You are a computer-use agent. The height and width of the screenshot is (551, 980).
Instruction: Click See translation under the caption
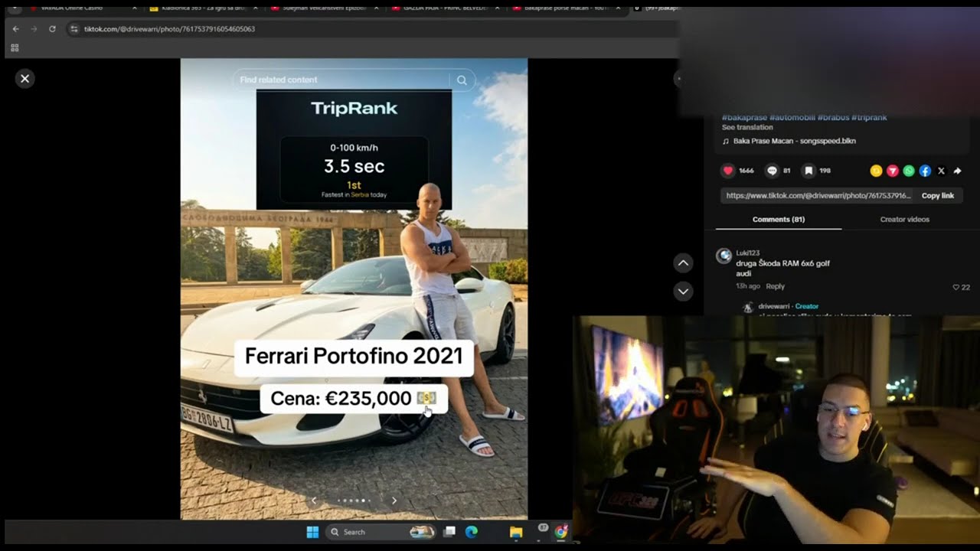coord(747,128)
